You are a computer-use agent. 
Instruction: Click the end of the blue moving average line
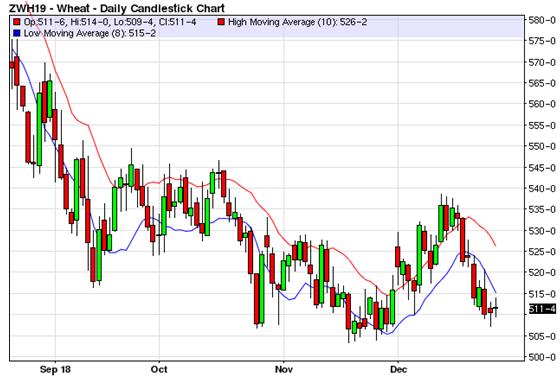click(x=496, y=293)
